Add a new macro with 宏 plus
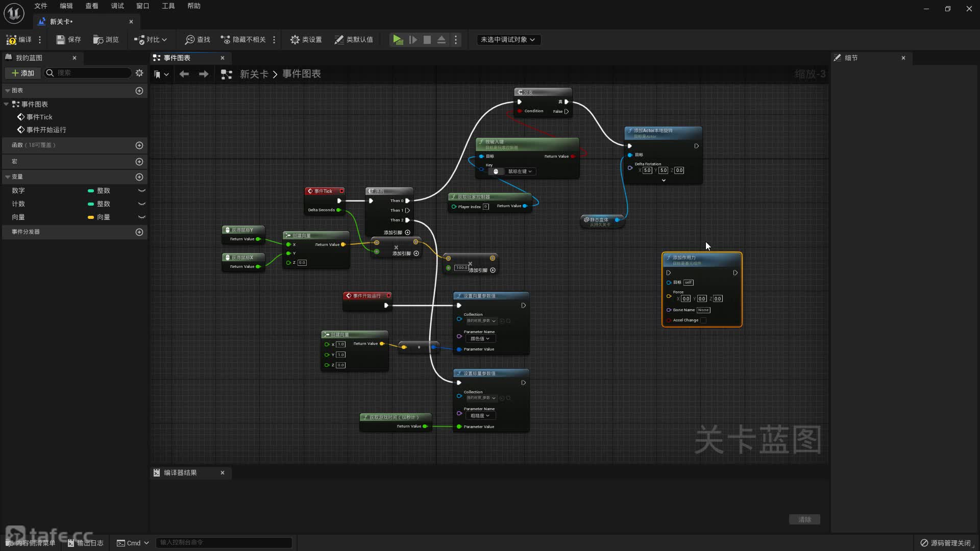Image resolution: width=980 pixels, height=551 pixels. coord(139,161)
